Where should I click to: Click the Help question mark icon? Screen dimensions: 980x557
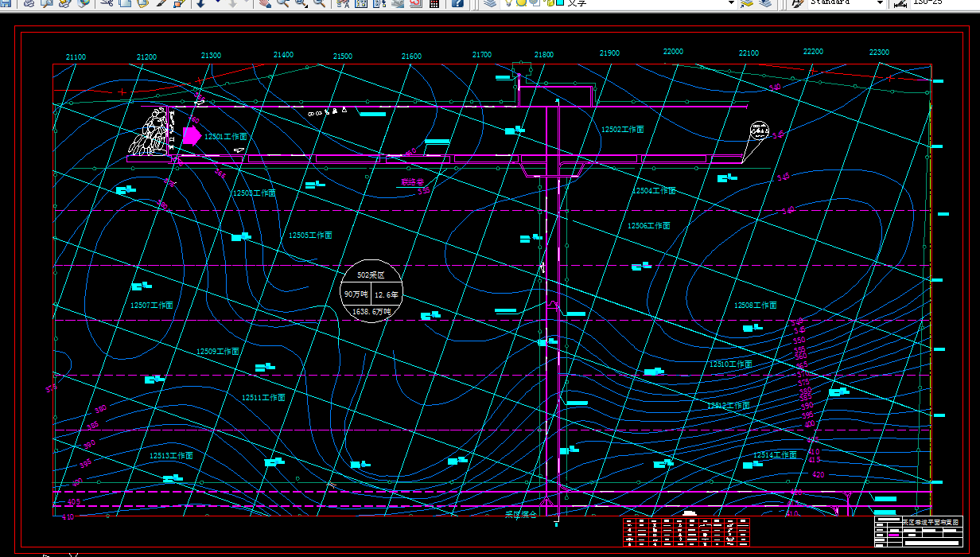pyautogui.click(x=457, y=2)
